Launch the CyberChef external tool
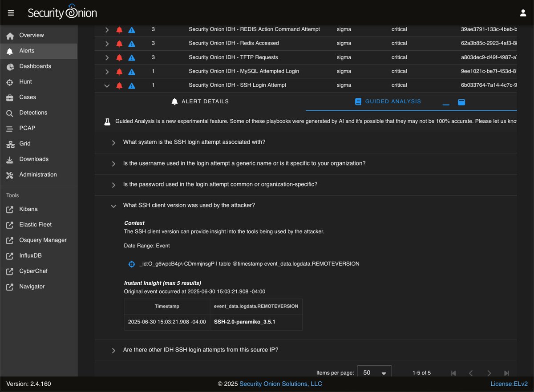Screen dimensions: 534x392 coord(39,271)
